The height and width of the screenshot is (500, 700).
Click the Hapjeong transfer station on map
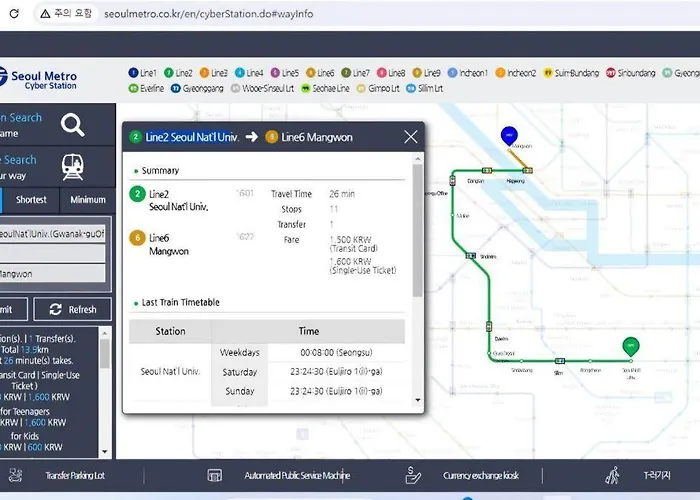click(x=527, y=170)
